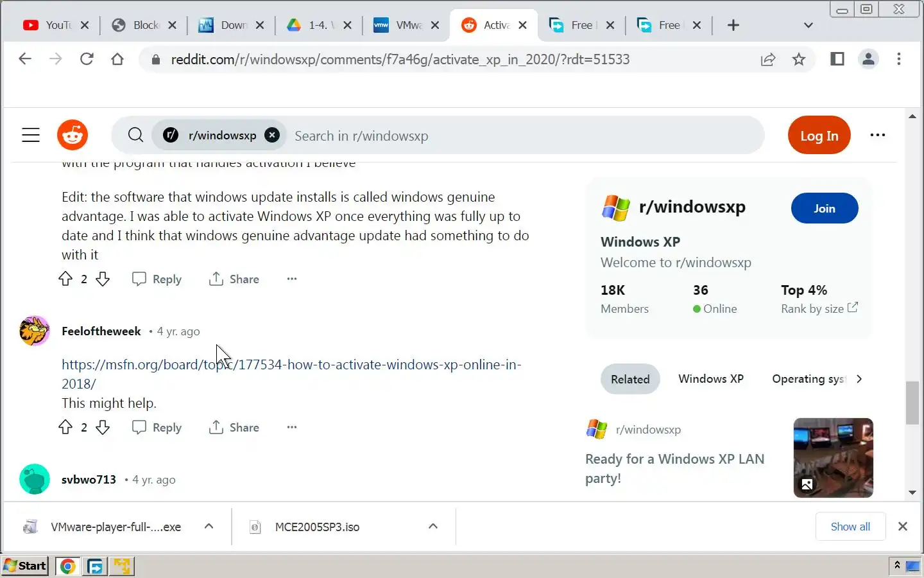Image resolution: width=924 pixels, height=578 pixels.
Task: Click the browser forward arrow
Action: pyautogui.click(x=56, y=59)
